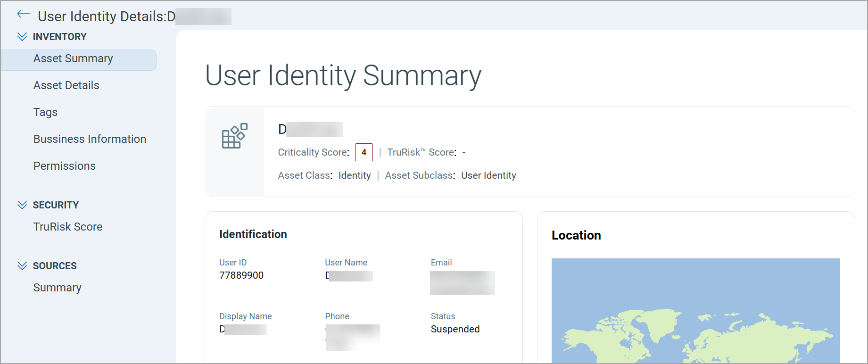Viewport: 868px width, 364px height.
Task: Click the identity asset grid icon
Action: click(x=234, y=136)
